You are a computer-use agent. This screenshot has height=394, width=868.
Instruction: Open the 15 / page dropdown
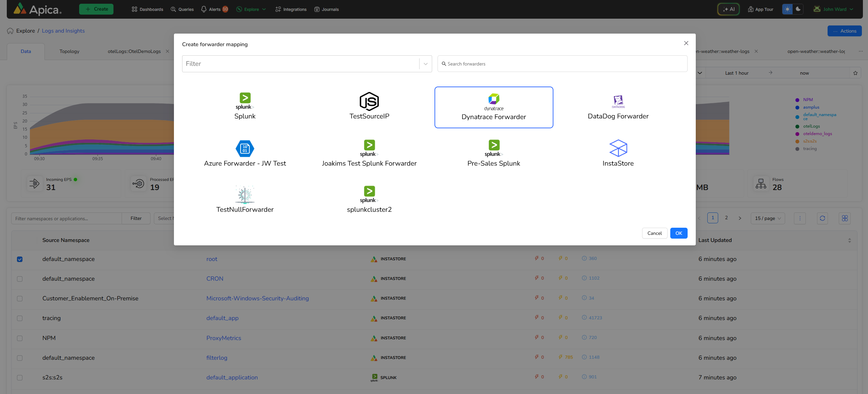[767, 218]
